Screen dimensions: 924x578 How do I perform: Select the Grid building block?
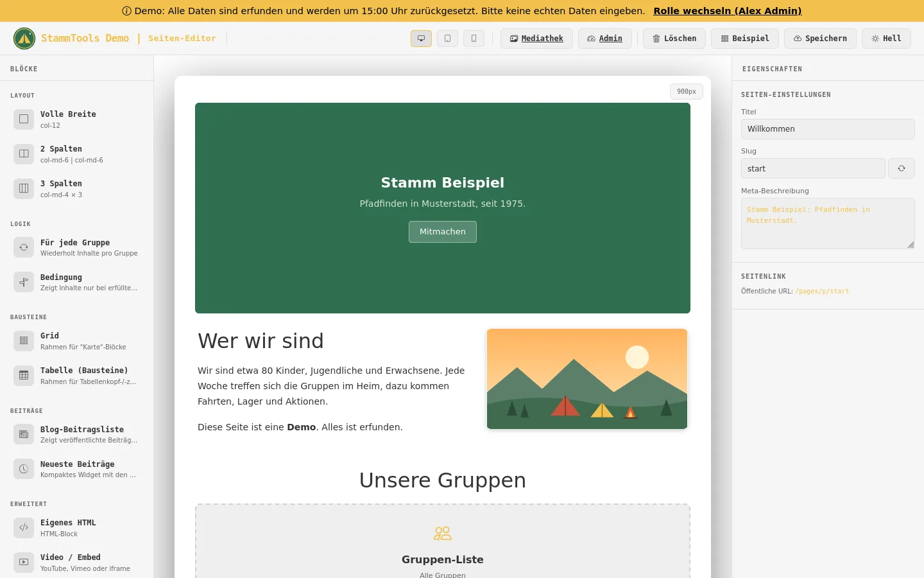coord(77,340)
